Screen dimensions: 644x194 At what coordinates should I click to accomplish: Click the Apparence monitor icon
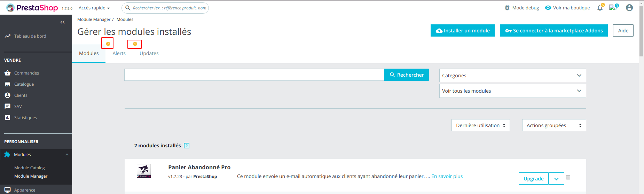(7, 190)
